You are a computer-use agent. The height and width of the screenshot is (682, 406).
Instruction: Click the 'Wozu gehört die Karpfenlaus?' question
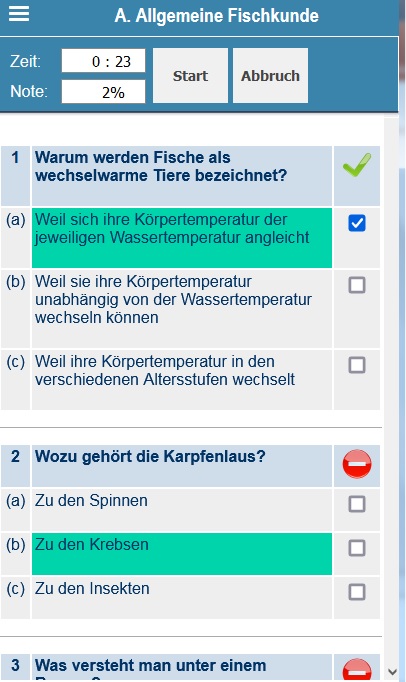click(x=150, y=456)
